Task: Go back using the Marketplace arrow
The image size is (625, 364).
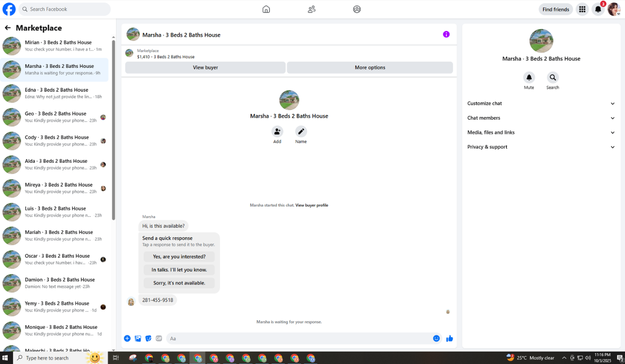Action: (x=8, y=28)
